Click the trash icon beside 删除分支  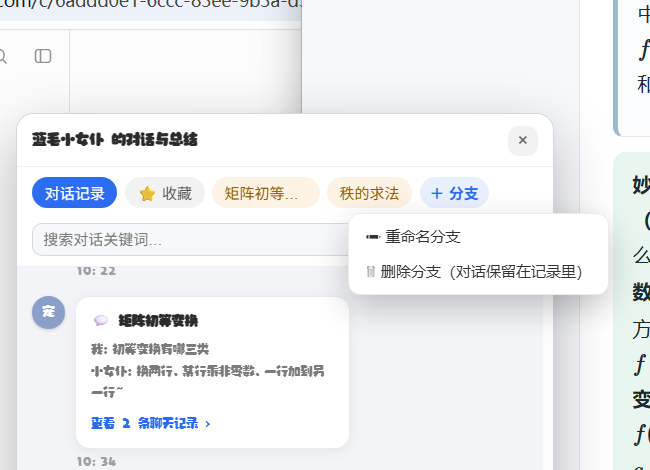tap(371, 272)
